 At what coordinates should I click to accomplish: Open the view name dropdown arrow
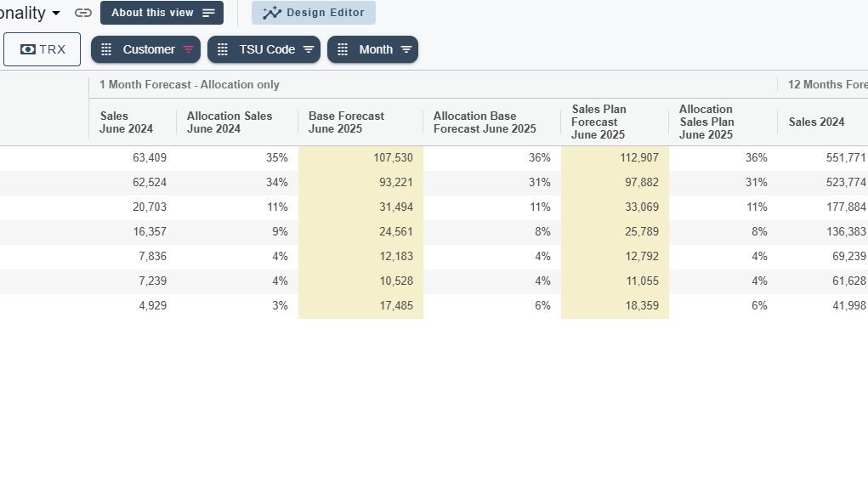coord(56,13)
